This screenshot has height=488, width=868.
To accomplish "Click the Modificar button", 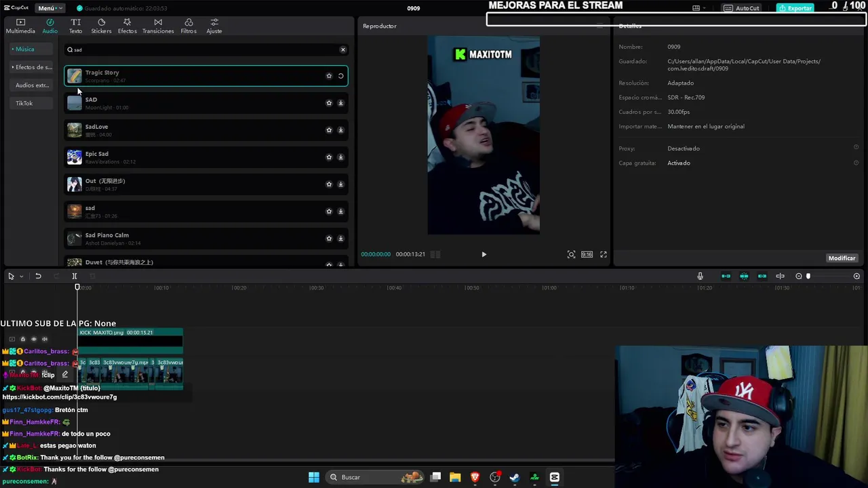I will pyautogui.click(x=842, y=258).
